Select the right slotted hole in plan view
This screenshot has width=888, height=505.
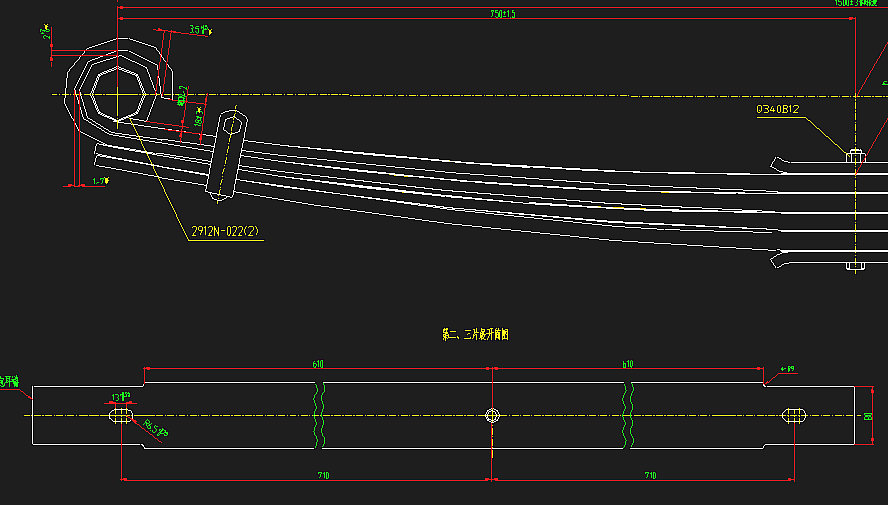(794, 415)
